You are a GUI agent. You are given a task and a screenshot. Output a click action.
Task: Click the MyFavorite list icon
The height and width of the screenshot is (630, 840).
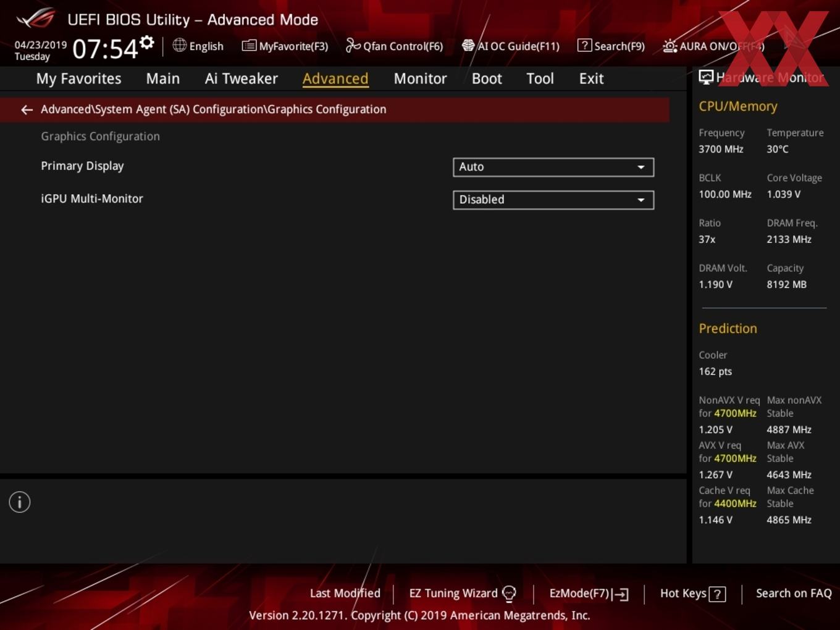click(x=249, y=46)
